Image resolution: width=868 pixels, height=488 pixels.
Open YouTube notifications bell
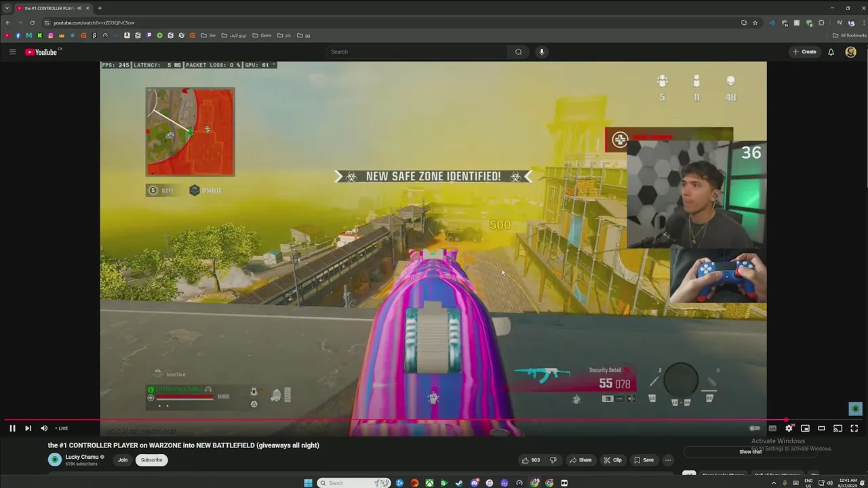(x=831, y=52)
